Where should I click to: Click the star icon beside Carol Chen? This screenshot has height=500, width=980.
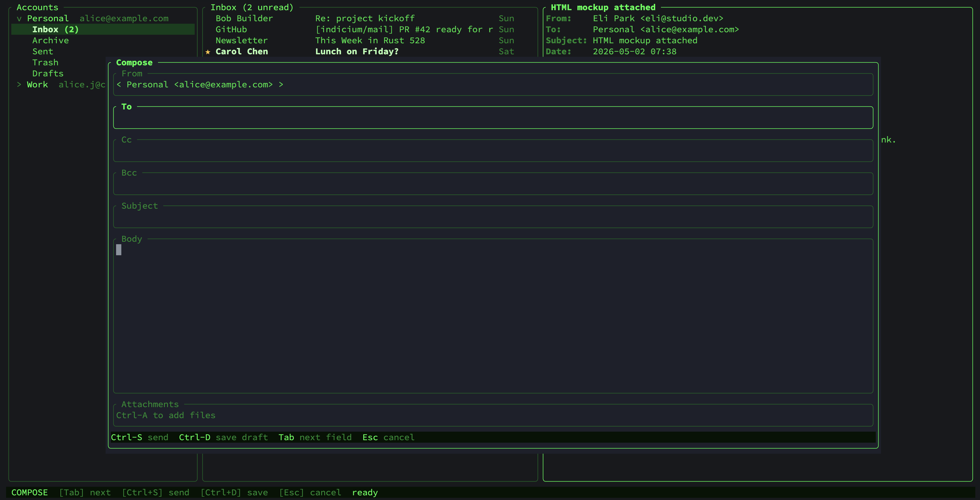pos(208,52)
